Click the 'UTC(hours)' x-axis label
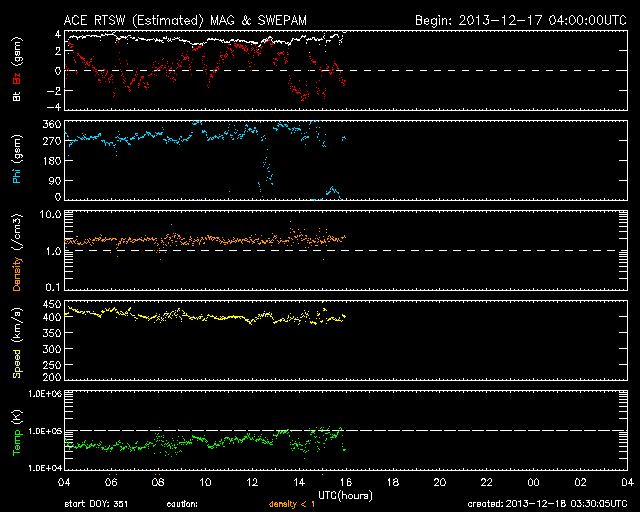This screenshot has height=512, width=640. point(345,496)
